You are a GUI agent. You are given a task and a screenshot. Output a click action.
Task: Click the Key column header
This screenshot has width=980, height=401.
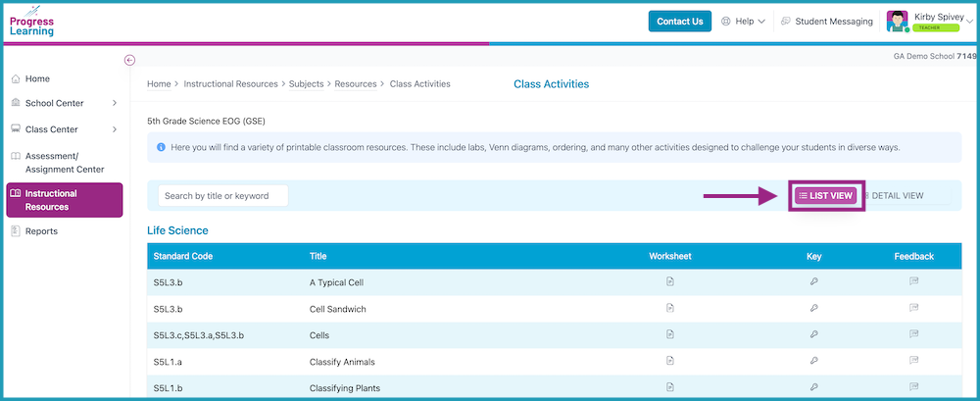pos(813,257)
